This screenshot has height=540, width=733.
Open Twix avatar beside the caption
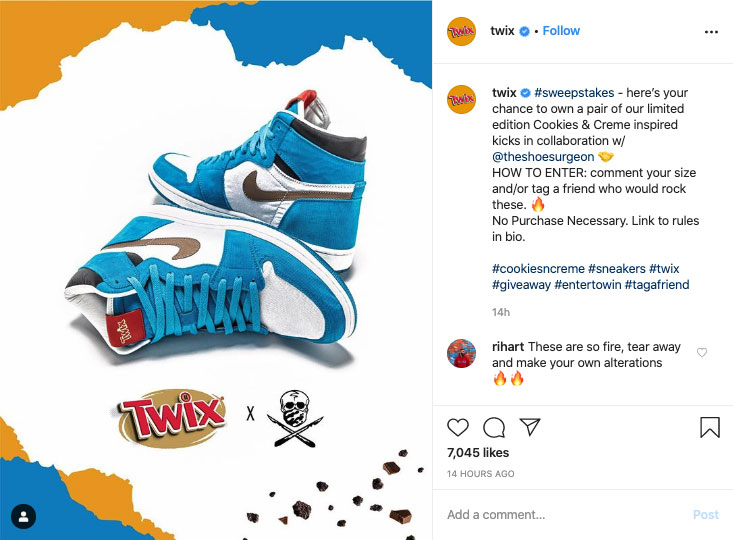point(461,99)
